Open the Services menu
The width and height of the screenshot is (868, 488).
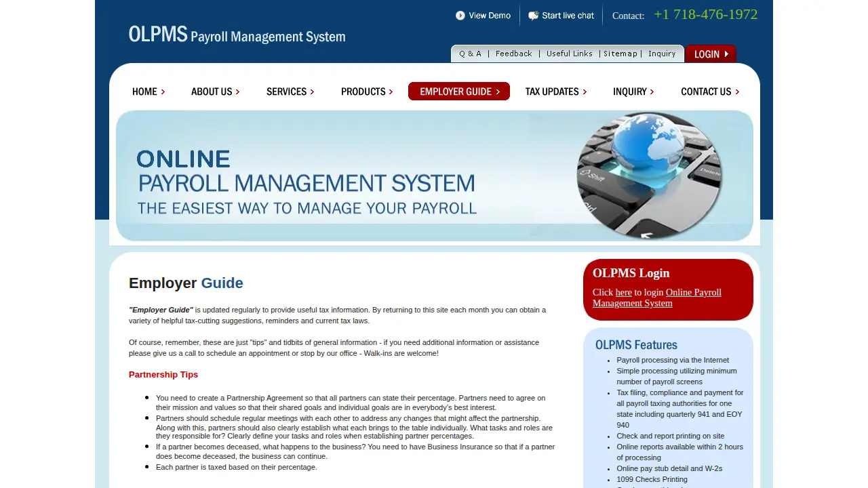click(290, 91)
